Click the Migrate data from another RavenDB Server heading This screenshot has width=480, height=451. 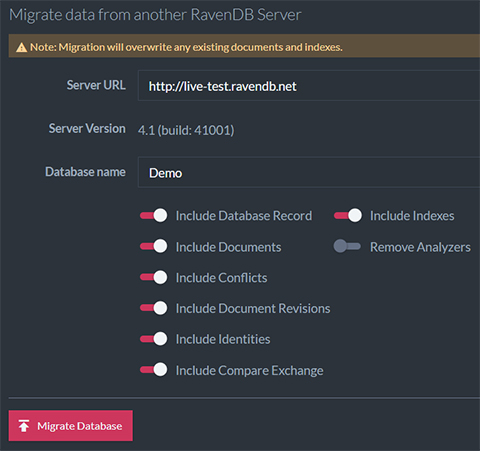pyautogui.click(x=155, y=15)
